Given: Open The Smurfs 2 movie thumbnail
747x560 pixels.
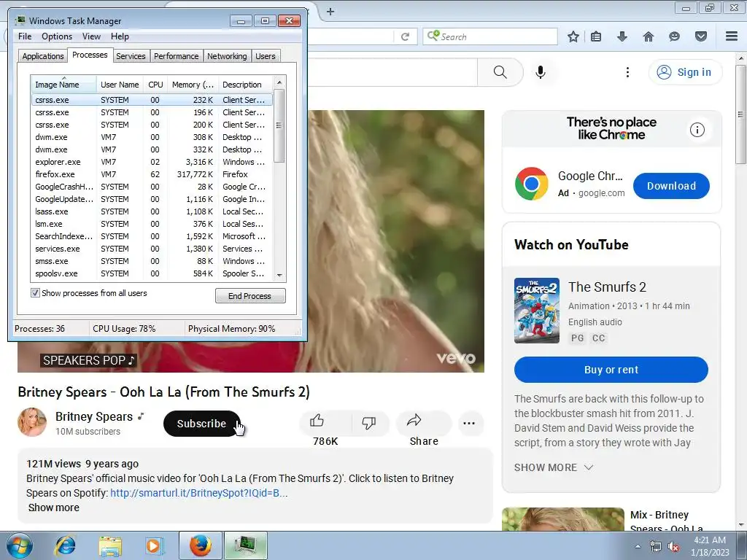Looking at the screenshot, I should pos(536,311).
